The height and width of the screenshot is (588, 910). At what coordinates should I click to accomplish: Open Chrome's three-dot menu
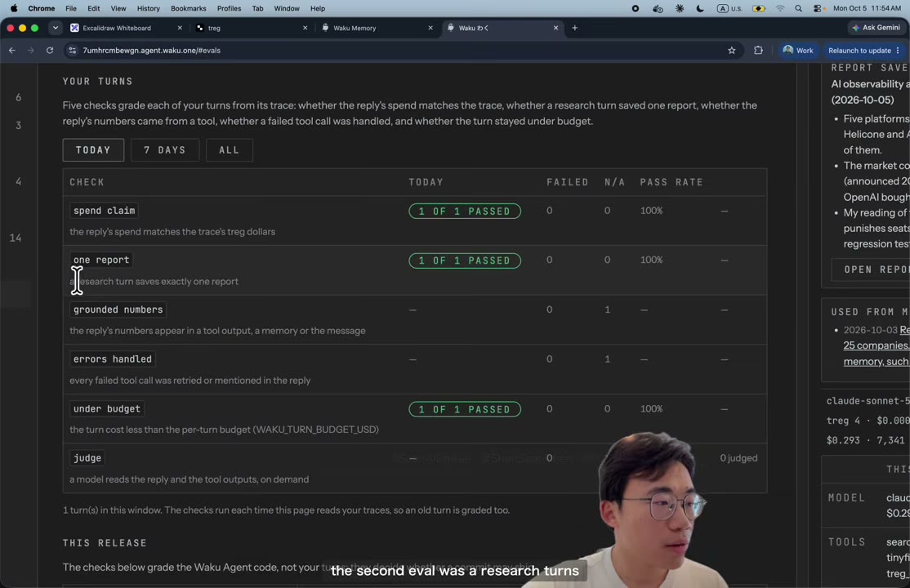pyautogui.click(x=898, y=51)
